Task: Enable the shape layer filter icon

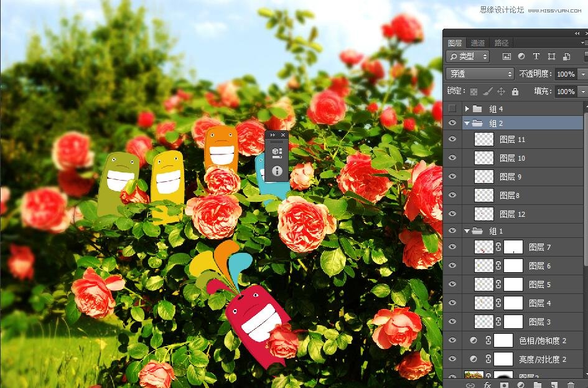Action: tap(551, 56)
